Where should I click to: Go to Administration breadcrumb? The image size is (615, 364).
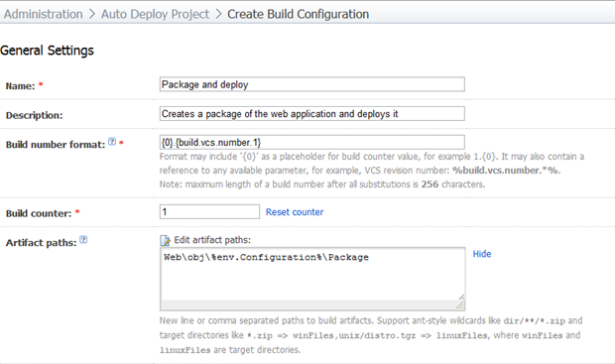[43, 14]
